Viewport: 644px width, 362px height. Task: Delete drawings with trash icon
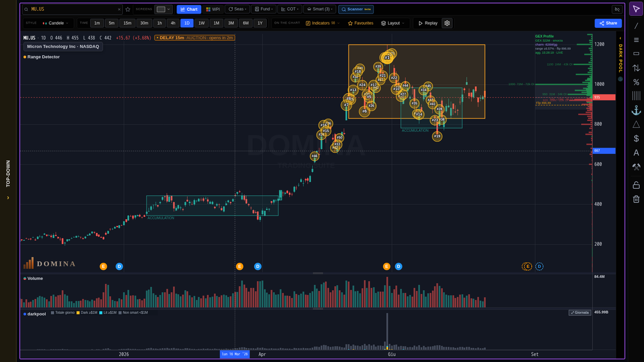click(x=636, y=199)
